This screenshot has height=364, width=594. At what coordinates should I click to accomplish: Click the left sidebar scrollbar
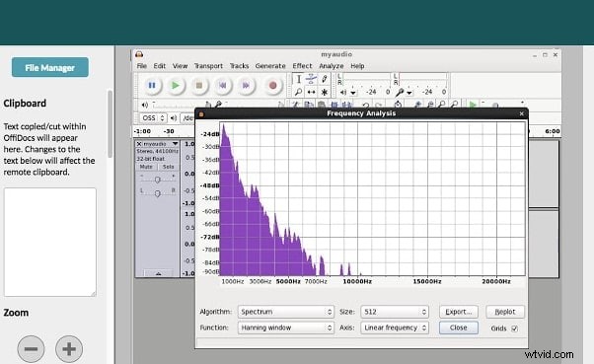pyautogui.click(x=110, y=123)
